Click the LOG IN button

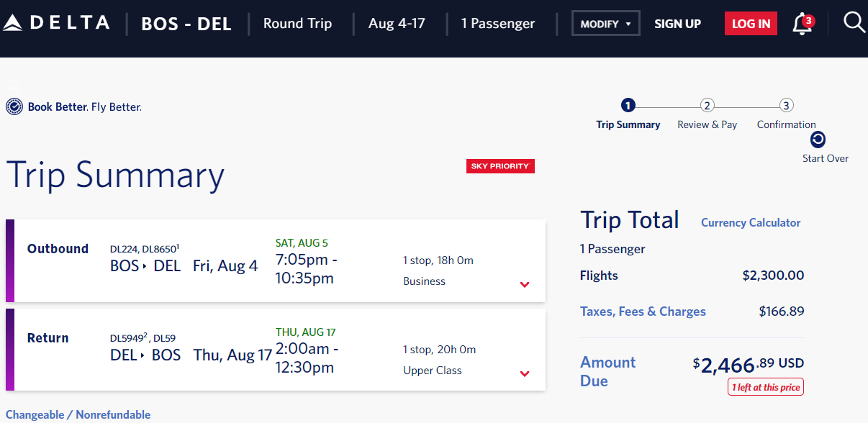point(751,24)
